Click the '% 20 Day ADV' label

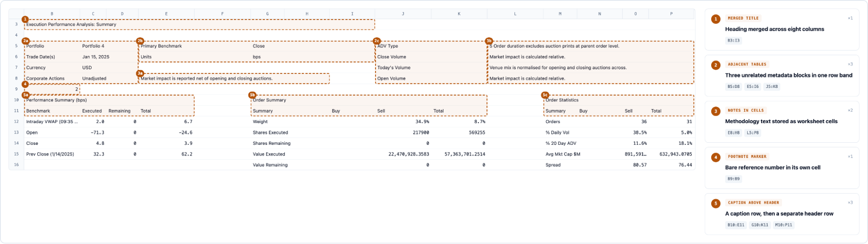(561, 144)
